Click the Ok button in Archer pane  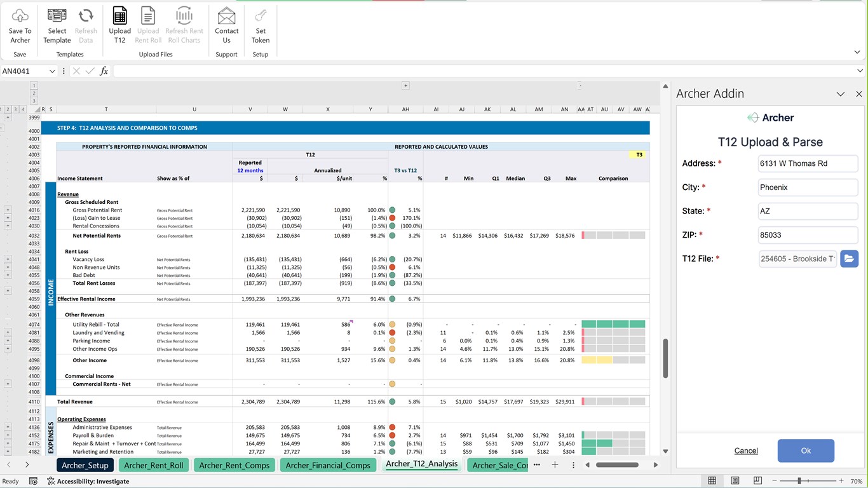tap(806, 451)
